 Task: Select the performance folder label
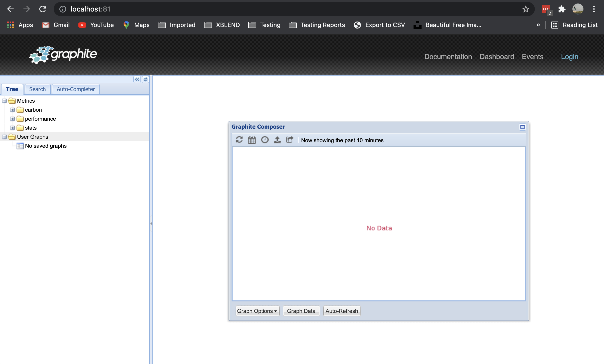point(40,119)
